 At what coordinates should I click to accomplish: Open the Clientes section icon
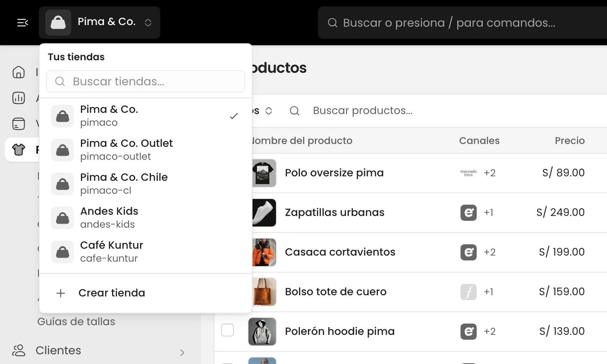click(19, 350)
